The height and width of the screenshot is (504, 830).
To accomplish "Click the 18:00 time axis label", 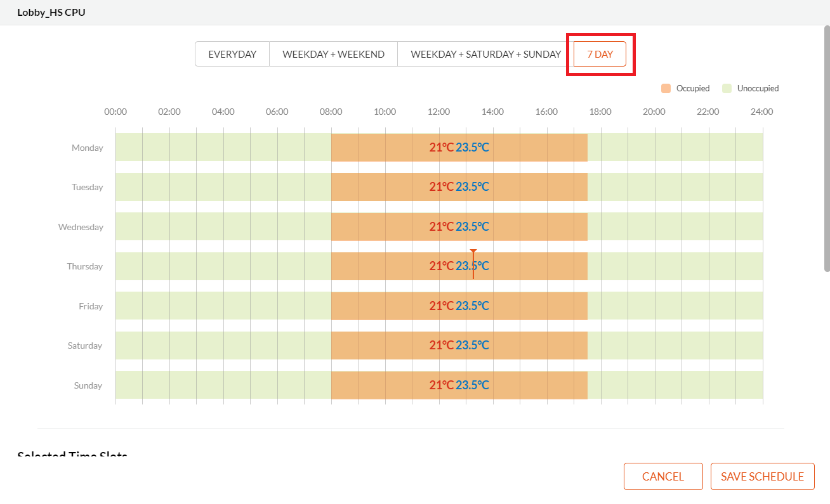I will point(600,112).
